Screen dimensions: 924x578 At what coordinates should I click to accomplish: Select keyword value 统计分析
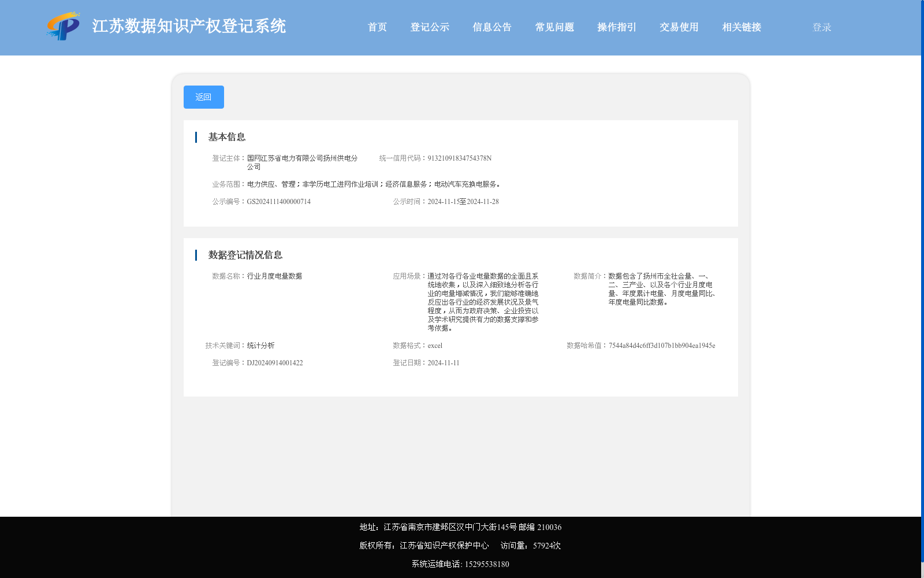(x=261, y=346)
